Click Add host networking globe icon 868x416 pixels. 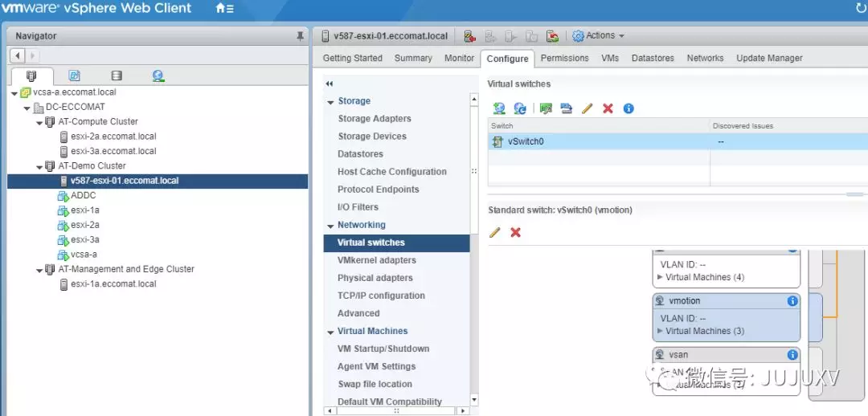[x=499, y=108]
